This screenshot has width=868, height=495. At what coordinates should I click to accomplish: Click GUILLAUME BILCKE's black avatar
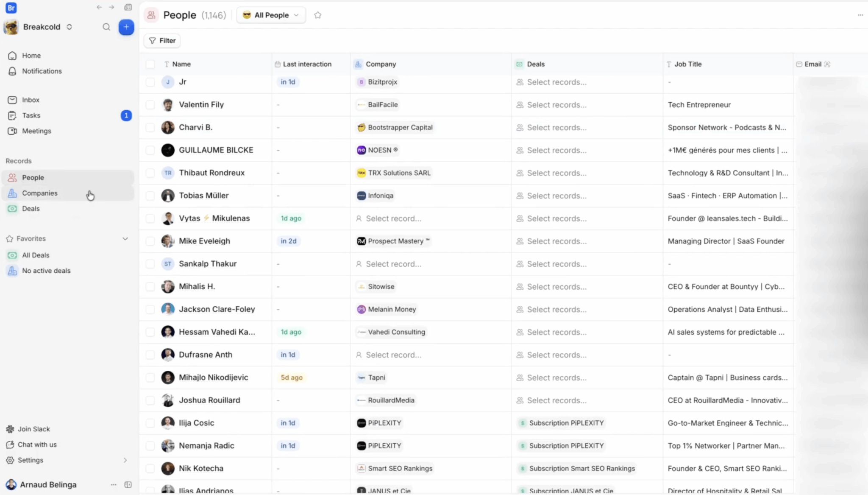click(168, 150)
